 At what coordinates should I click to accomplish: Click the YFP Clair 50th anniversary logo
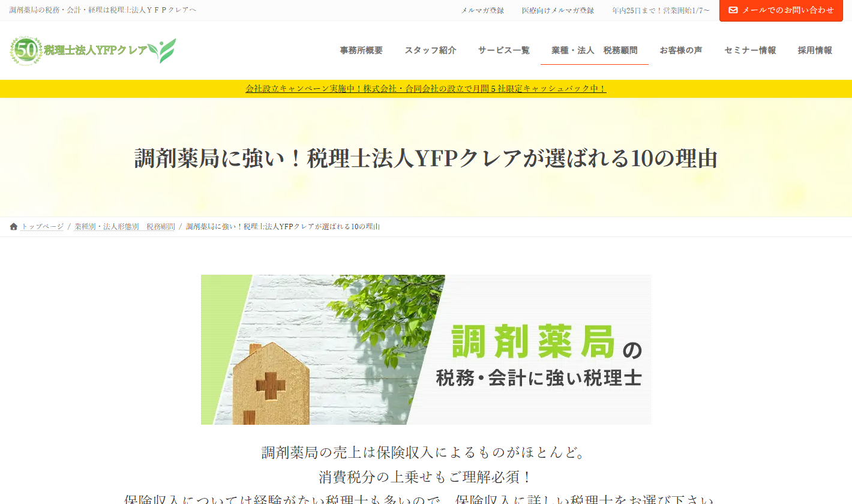[93, 50]
